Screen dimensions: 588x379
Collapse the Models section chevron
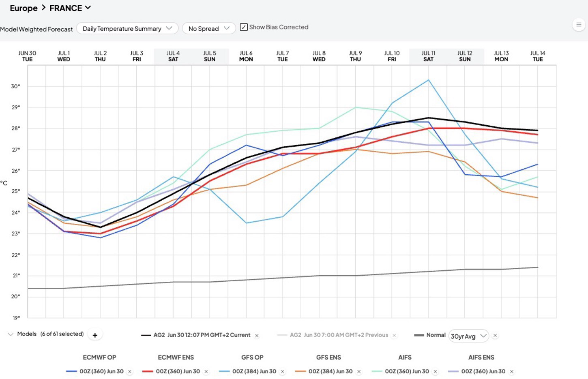point(10,334)
